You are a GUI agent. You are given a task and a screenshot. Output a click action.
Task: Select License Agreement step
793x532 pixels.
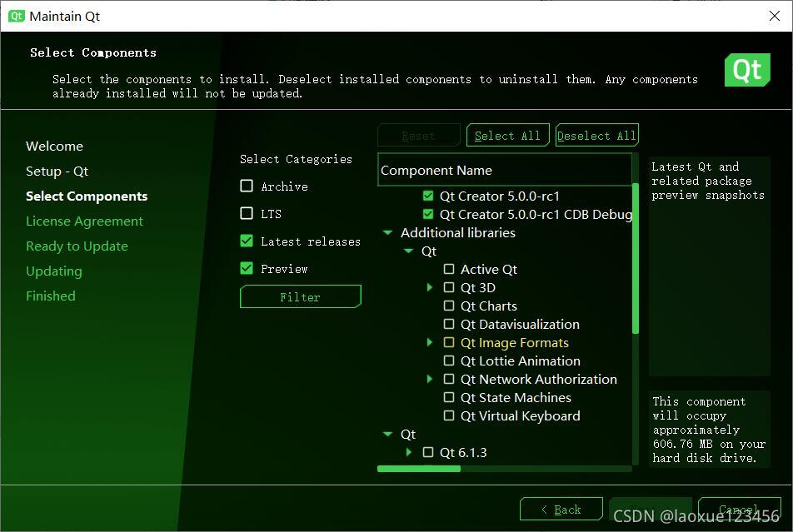(84, 221)
